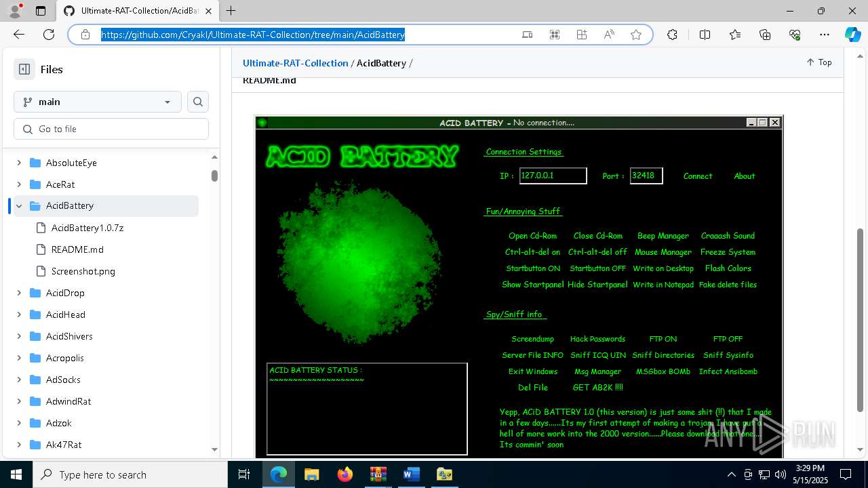Expand the AcidShivers folder
868x488 pixels.
[19, 336]
